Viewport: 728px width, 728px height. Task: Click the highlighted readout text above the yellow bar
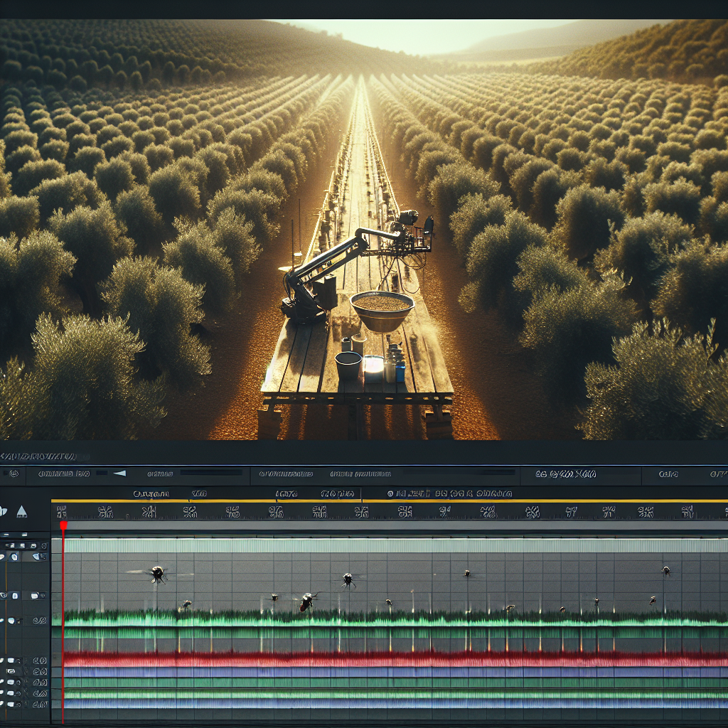coord(454,493)
